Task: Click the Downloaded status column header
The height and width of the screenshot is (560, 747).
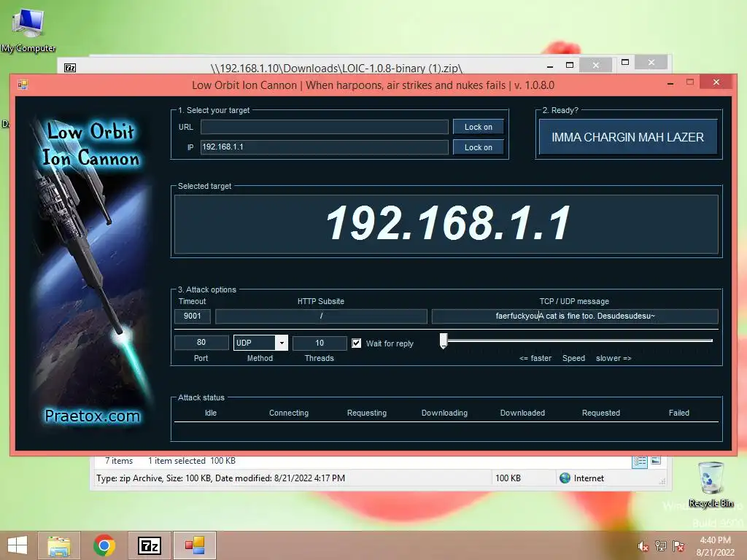Action: click(x=522, y=413)
